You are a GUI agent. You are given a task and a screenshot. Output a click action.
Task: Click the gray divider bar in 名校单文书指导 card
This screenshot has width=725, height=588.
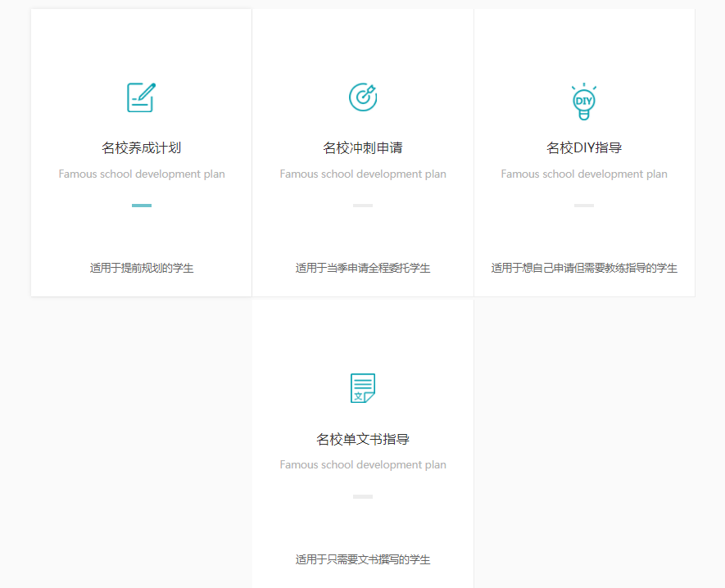pyautogui.click(x=363, y=496)
